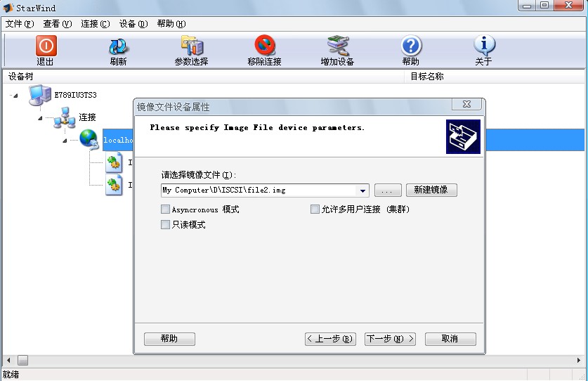The image size is (588, 381).
Task: Click the 刷新 refresh toolbar icon
Action: click(x=118, y=46)
